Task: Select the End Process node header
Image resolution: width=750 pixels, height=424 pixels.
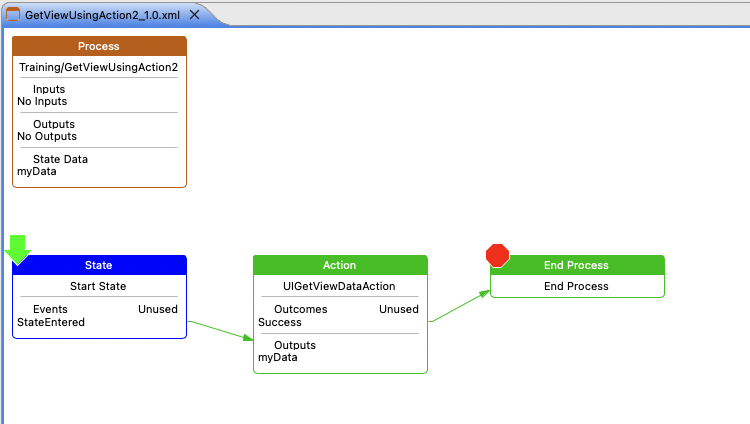Action: (576, 265)
